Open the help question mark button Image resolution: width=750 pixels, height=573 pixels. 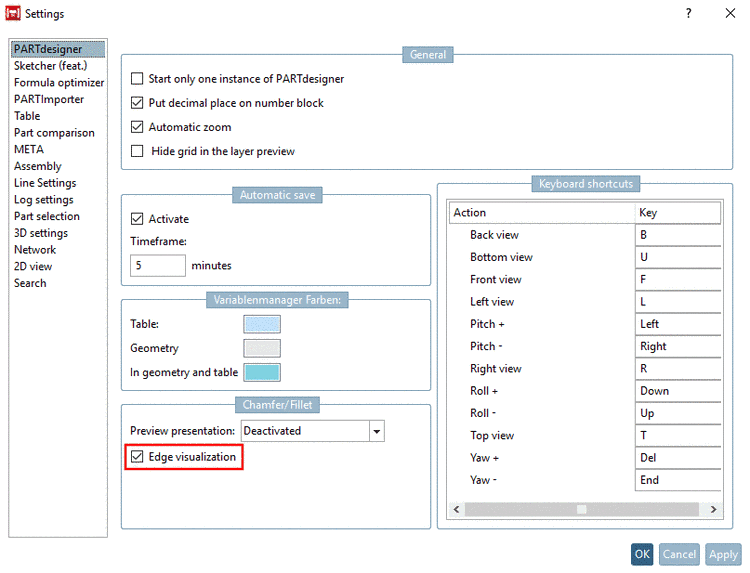coord(688,13)
